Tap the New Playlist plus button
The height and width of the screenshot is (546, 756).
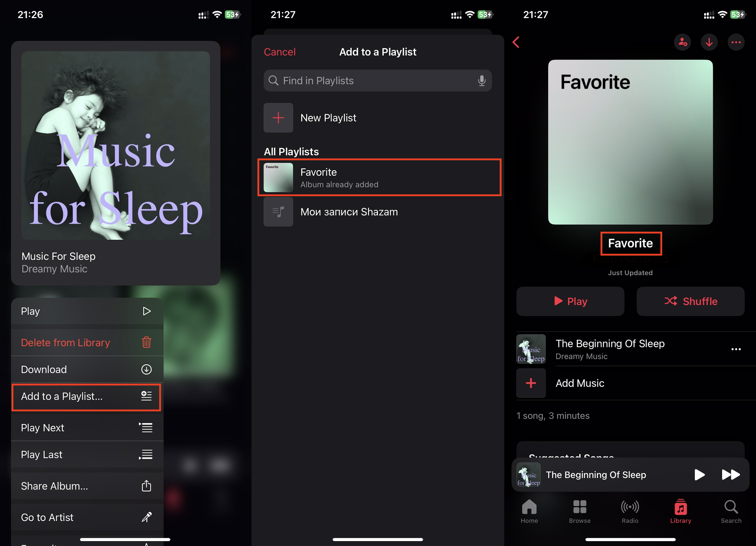pyautogui.click(x=278, y=117)
